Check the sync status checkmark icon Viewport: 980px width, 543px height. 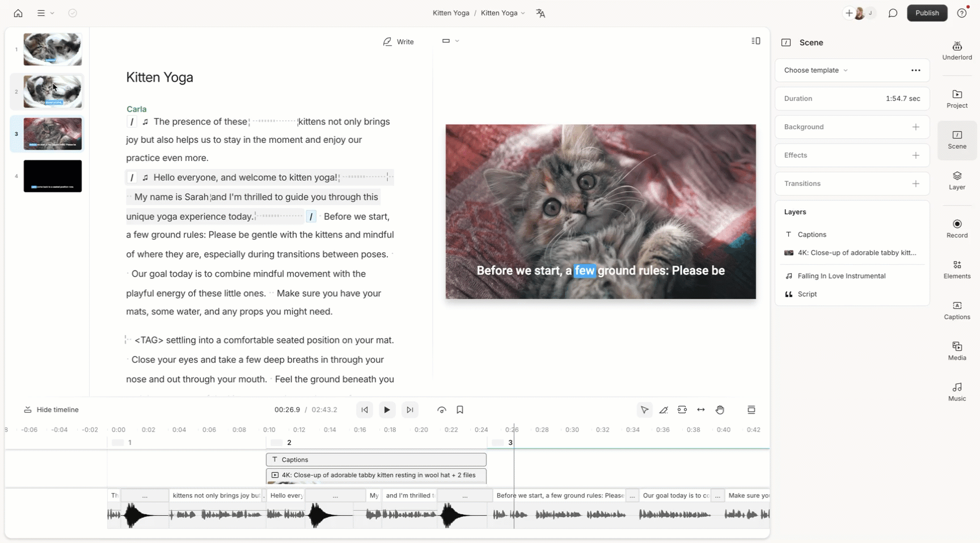pos(73,13)
